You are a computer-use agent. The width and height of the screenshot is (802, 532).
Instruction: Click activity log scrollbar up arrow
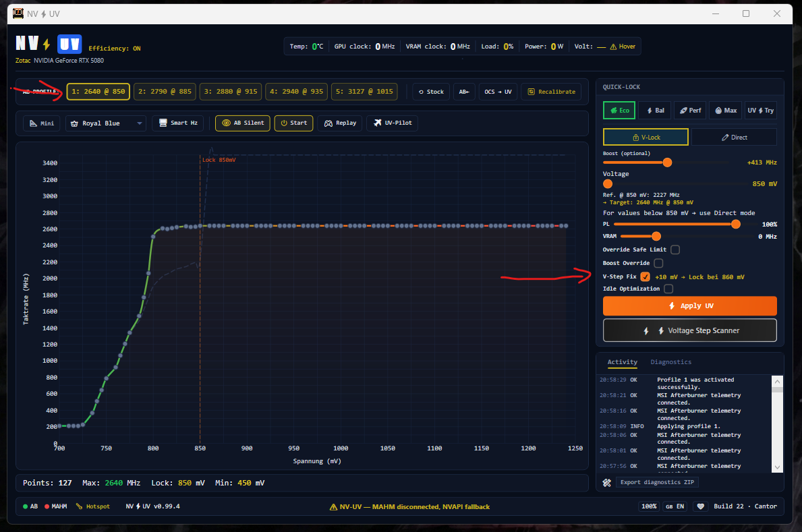778,382
